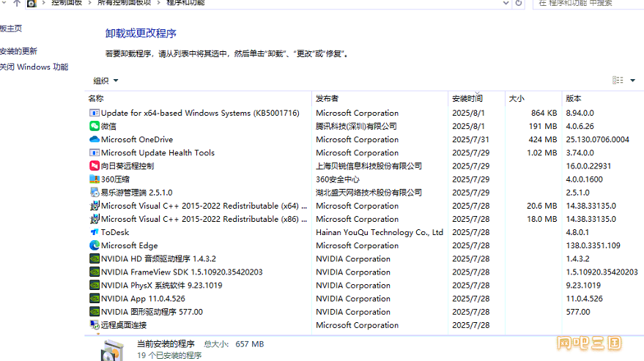This screenshot has width=644, height=361.
Task: Open 关闭 Windows 功能 sidebar link
Action: [x=34, y=67]
